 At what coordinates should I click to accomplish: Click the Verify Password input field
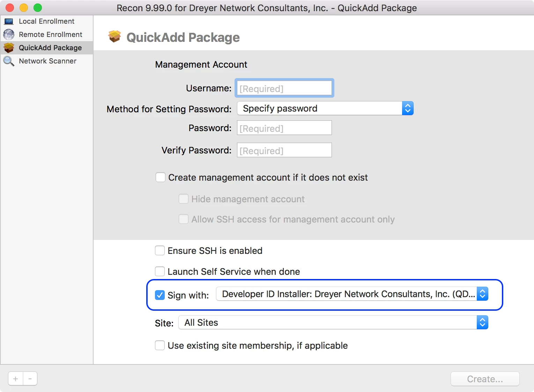tap(284, 150)
